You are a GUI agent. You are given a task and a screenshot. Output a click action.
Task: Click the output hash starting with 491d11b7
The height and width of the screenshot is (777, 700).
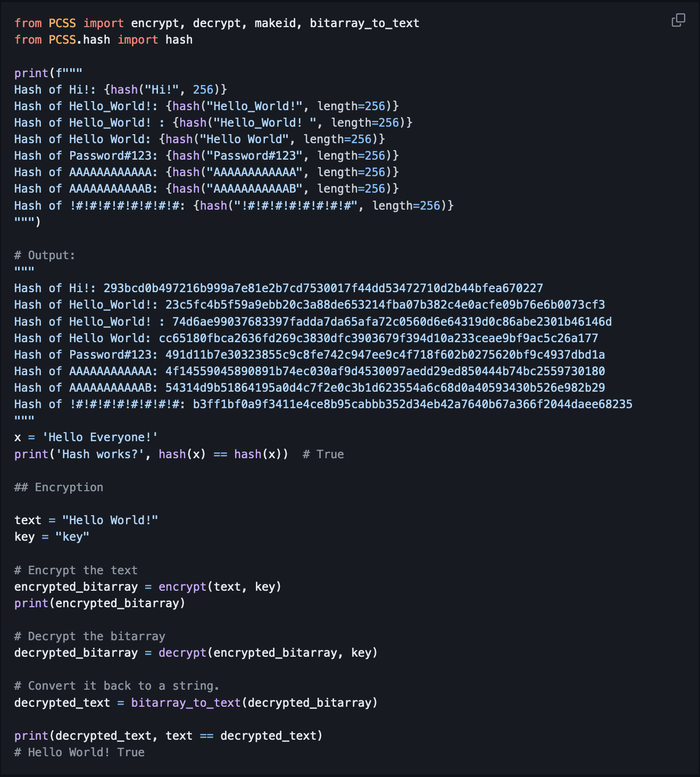(x=385, y=355)
